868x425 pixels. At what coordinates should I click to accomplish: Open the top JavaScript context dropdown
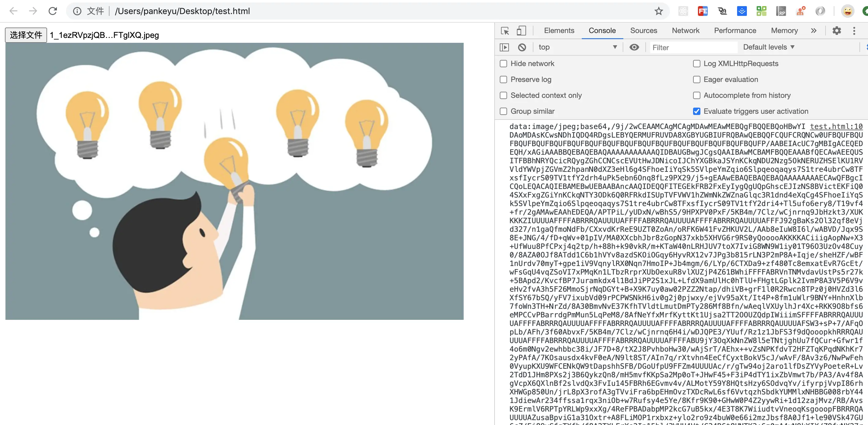577,47
